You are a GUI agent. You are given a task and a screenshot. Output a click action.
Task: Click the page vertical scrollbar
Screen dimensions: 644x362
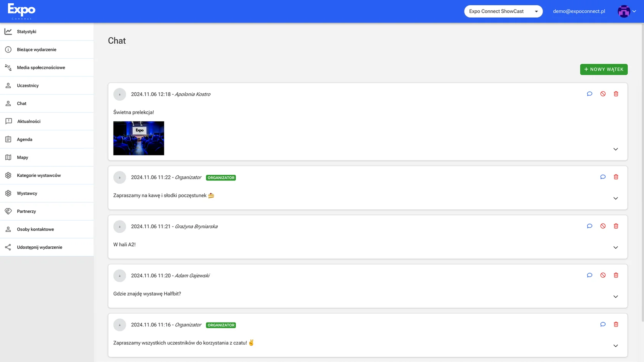click(x=642, y=172)
